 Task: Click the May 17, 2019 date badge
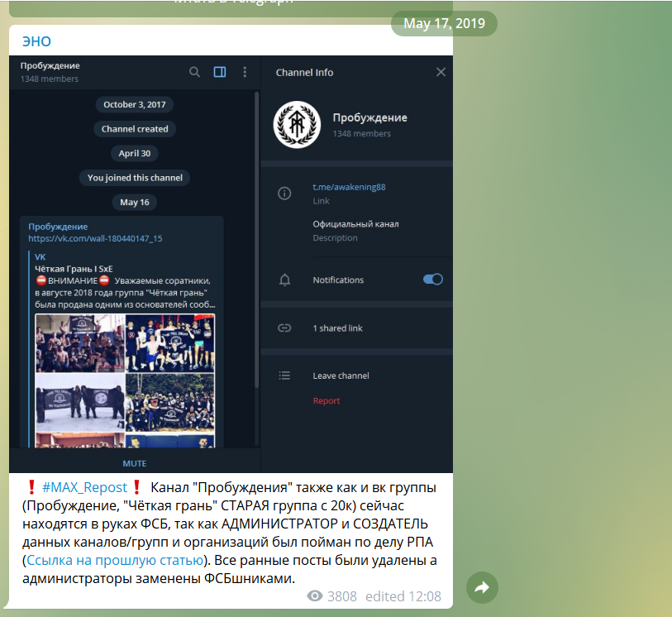tap(444, 23)
